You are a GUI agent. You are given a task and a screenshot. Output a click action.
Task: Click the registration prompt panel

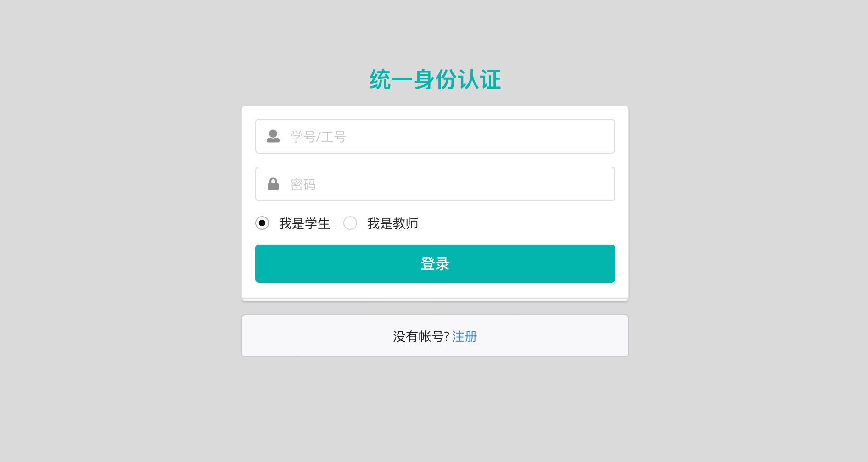click(x=435, y=336)
